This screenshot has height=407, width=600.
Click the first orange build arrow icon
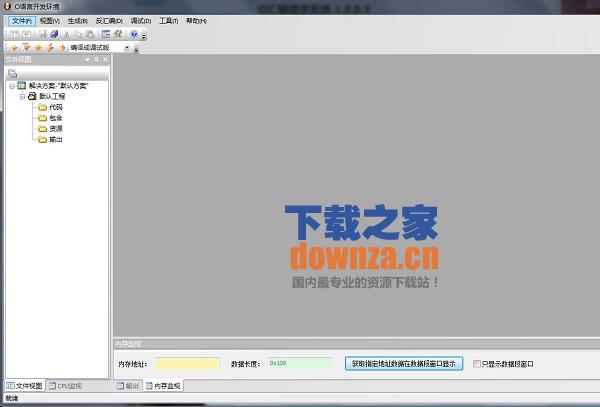(x=15, y=48)
